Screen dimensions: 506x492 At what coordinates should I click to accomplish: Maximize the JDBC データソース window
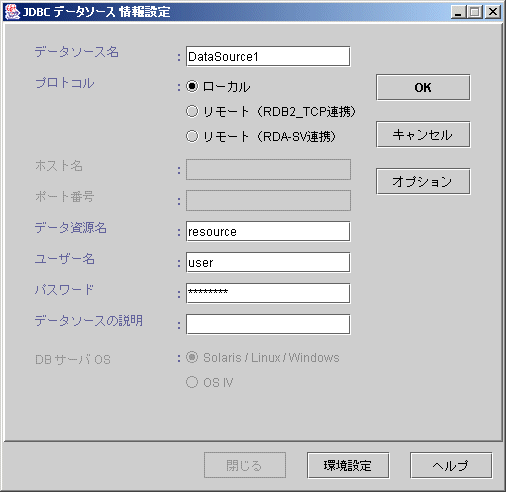(x=475, y=12)
